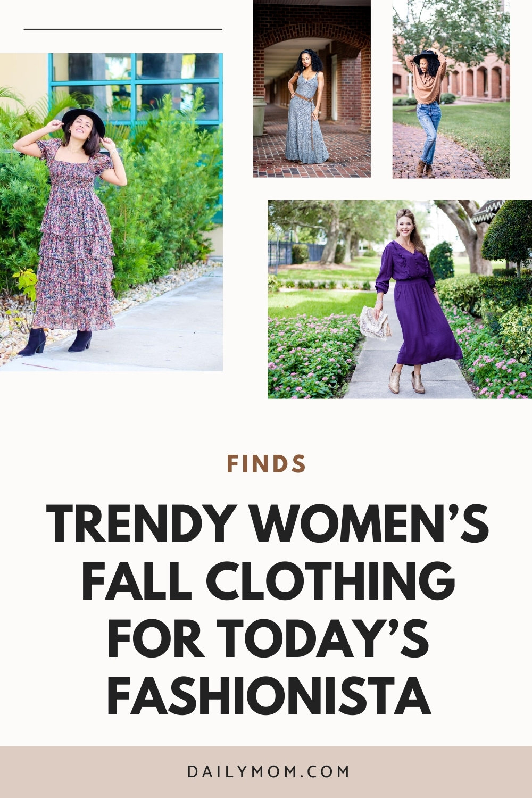Visit the DAILYMOM.COM footer link

pyautogui.click(x=269, y=771)
